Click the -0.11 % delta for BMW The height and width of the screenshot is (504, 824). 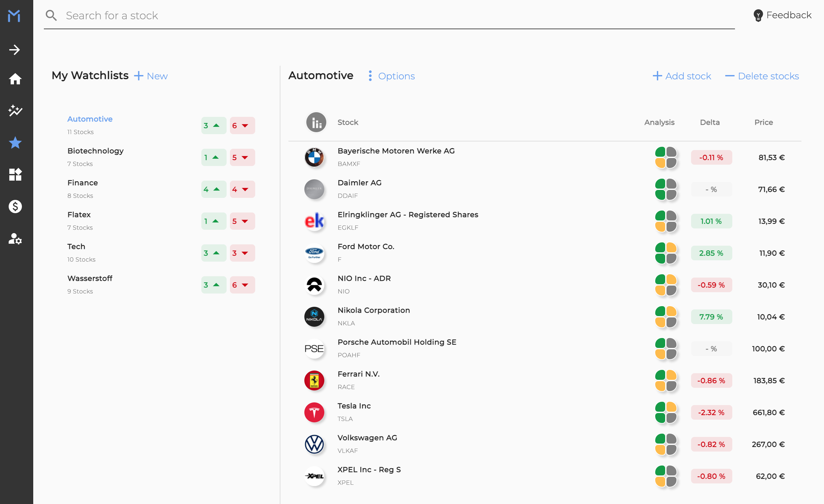point(711,157)
